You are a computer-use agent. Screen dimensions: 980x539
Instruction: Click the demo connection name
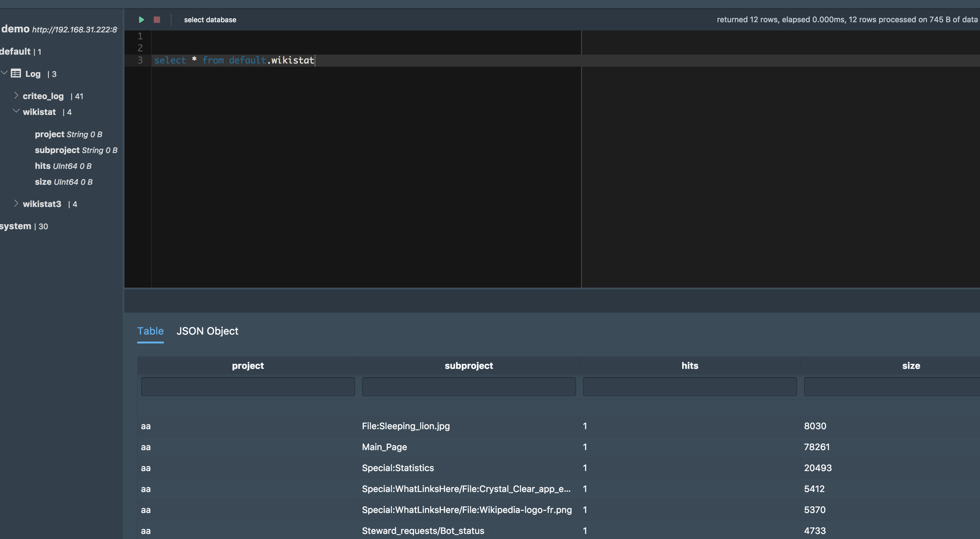point(15,29)
